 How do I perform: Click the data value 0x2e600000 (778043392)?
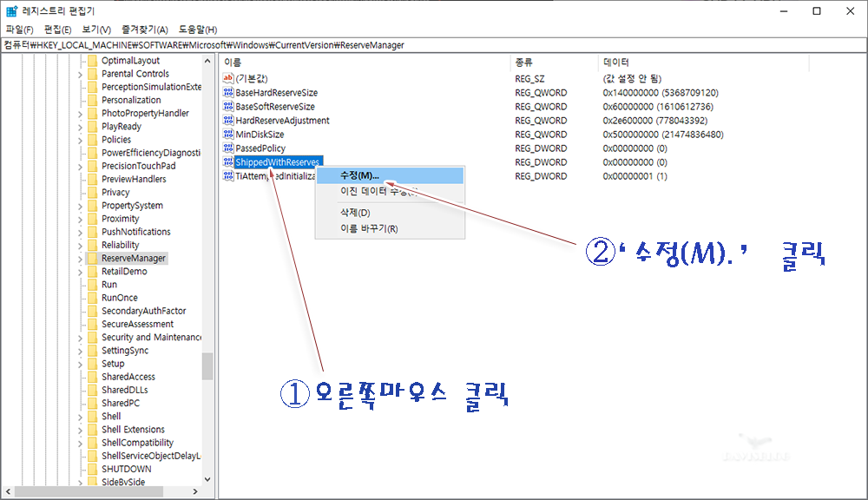pyautogui.click(x=654, y=120)
